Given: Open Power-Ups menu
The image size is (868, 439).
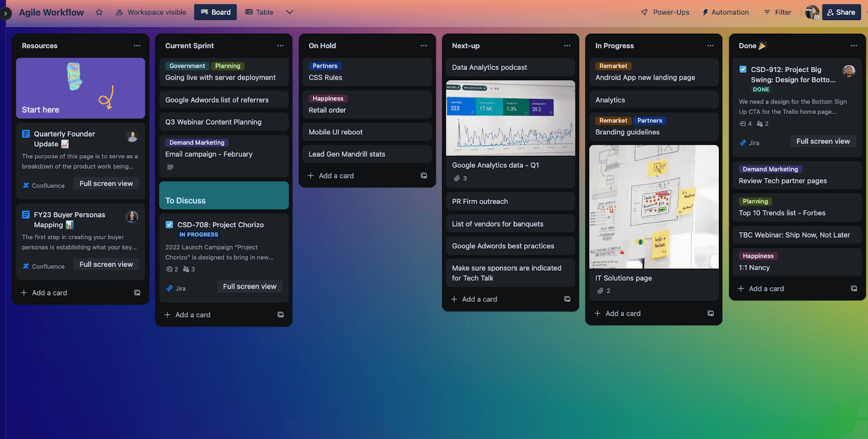Looking at the screenshot, I should [665, 12].
